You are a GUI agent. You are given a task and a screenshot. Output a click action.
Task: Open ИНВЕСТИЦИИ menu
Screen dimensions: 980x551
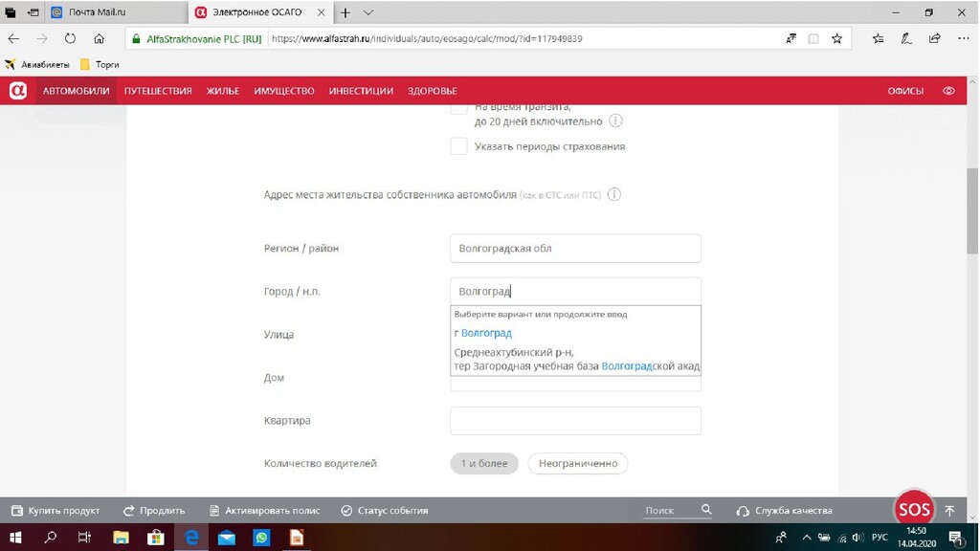point(361,91)
